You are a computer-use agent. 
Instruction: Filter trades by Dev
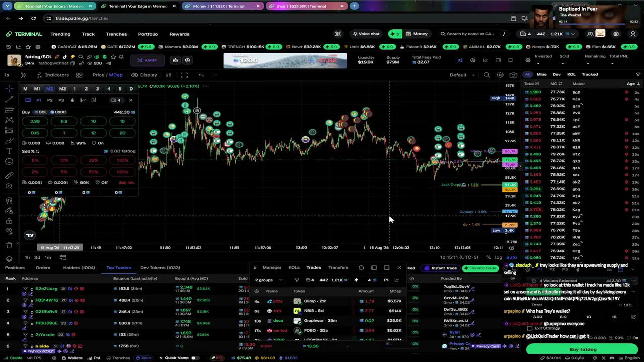(556, 74)
